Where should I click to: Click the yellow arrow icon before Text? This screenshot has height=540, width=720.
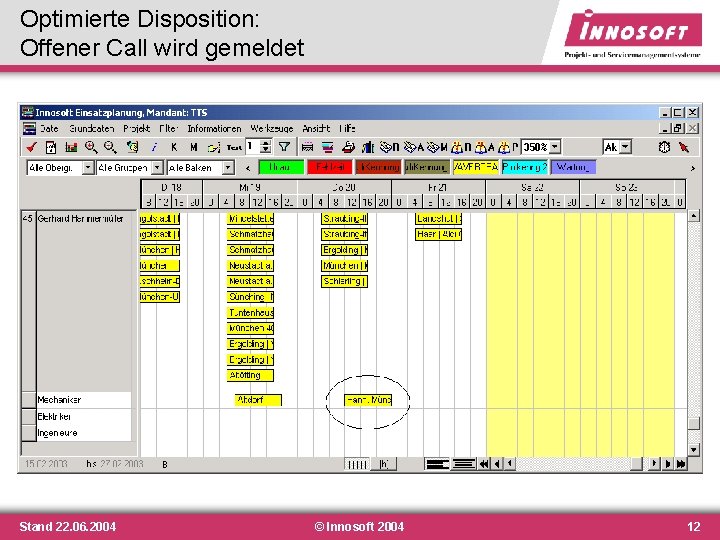pyautogui.click(x=214, y=148)
